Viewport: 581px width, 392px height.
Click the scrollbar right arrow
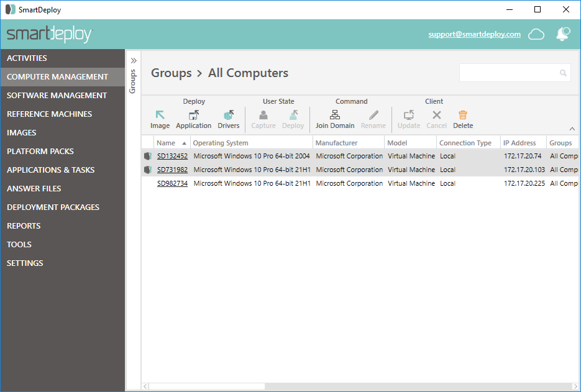pos(575,386)
